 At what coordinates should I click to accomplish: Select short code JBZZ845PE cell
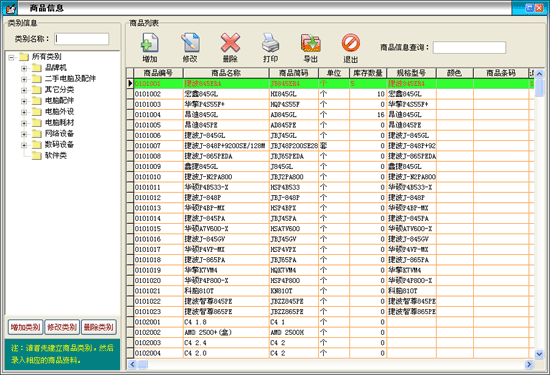pyautogui.click(x=294, y=301)
